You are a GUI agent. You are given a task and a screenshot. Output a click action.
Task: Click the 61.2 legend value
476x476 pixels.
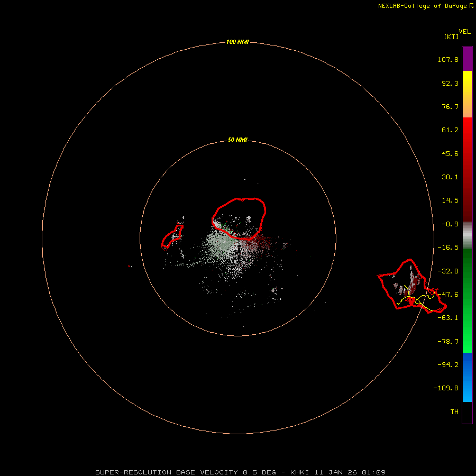(450, 130)
